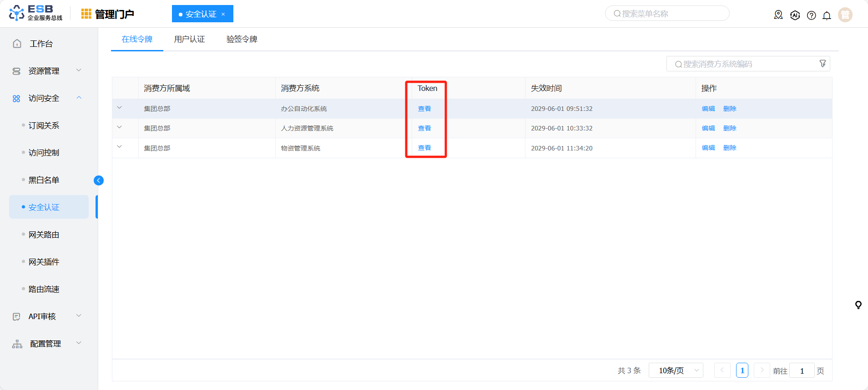The image size is (868, 390).
Task: Delete the 人力资源管理系统 token entry
Action: tap(729, 128)
